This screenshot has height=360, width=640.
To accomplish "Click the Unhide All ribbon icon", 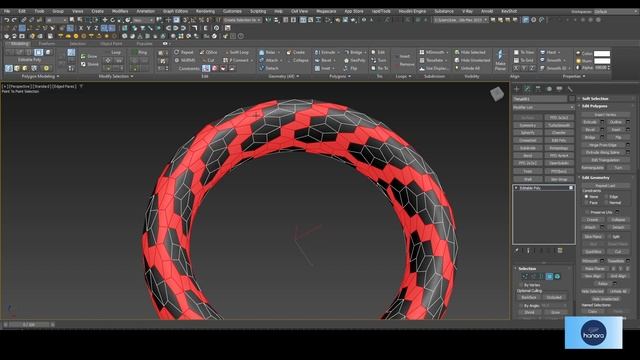I will [x=457, y=68].
